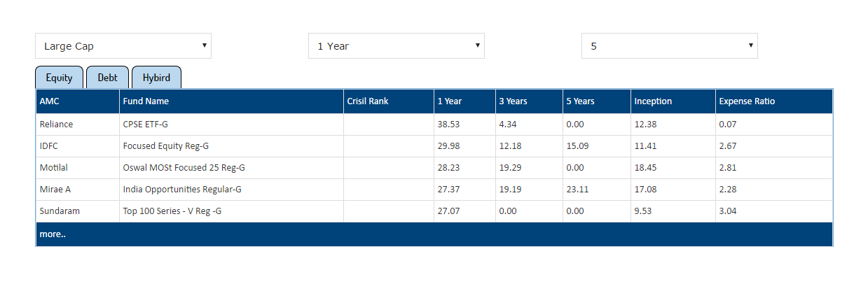The height and width of the screenshot is (284, 868).
Task: Open the dropdown showing 5 results
Action: pyautogui.click(x=669, y=46)
